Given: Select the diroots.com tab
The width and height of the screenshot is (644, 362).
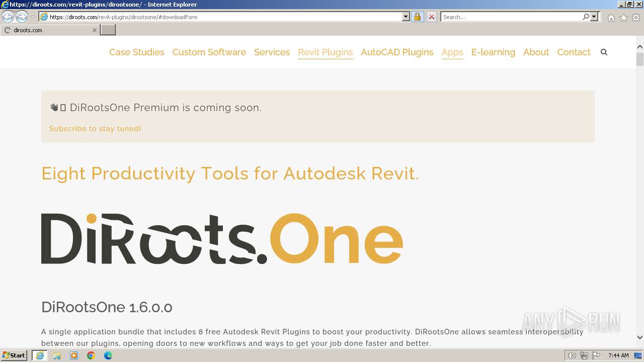Looking at the screenshot, I should point(50,30).
